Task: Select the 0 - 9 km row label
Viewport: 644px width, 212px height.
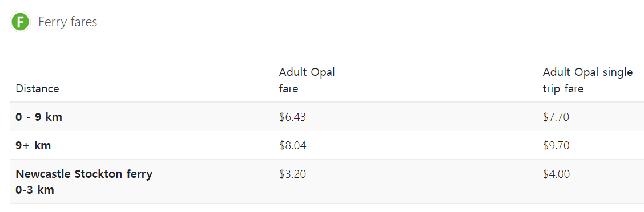Action: [39, 117]
